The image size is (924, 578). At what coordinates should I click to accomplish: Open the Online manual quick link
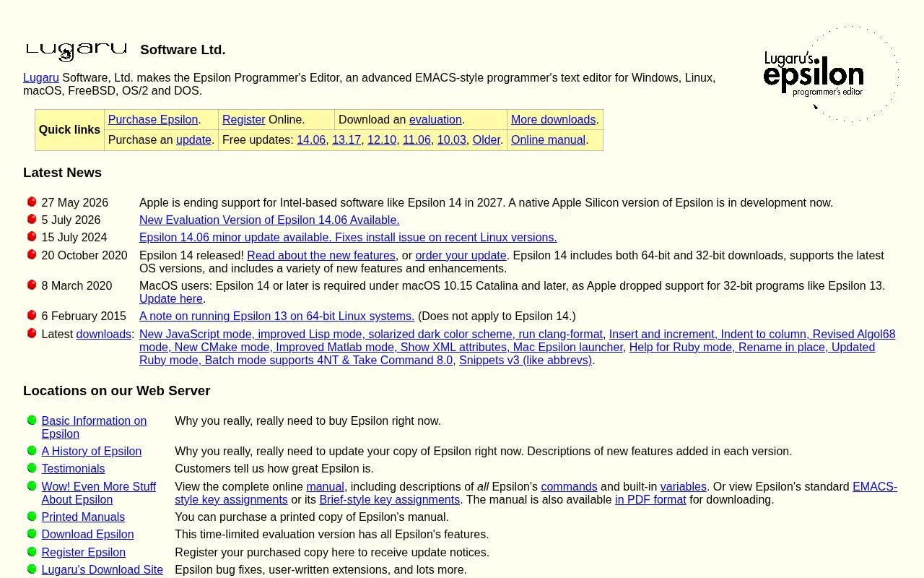(x=548, y=140)
